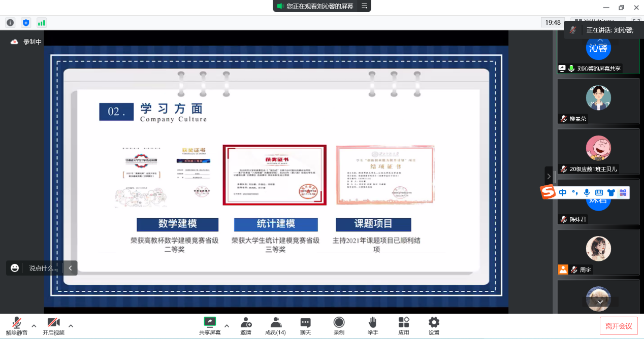Open the Apps (应用) icon
This screenshot has width=644, height=339.
[x=404, y=325]
